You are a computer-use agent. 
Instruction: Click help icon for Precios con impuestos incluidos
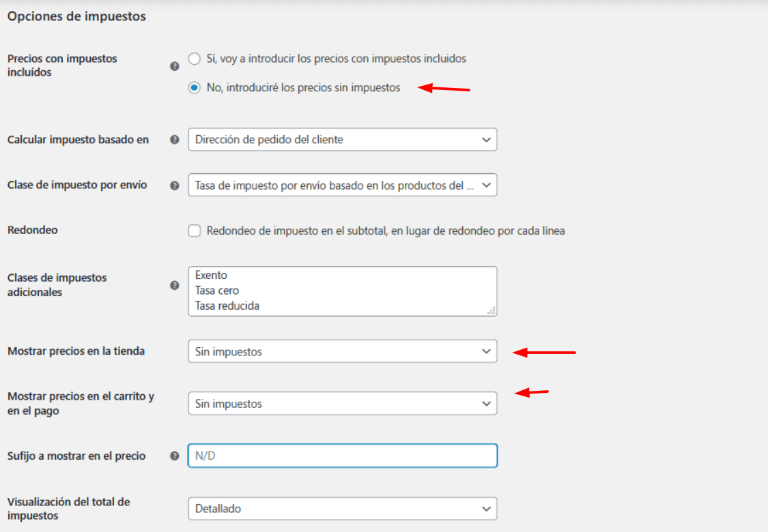(x=174, y=66)
